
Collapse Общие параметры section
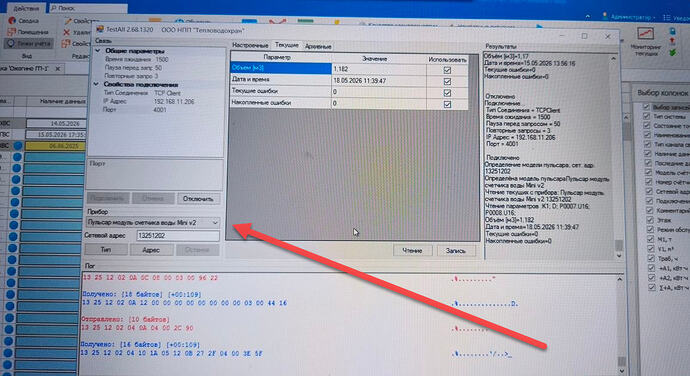point(98,51)
